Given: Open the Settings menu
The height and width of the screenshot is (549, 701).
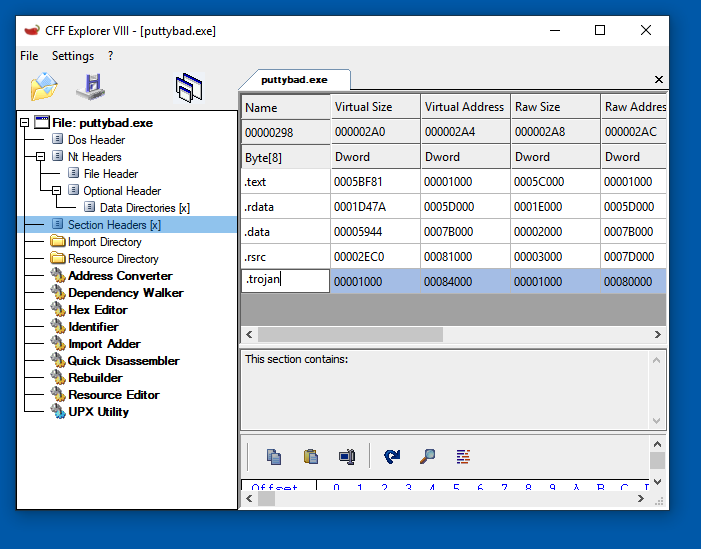Looking at the screenshot, I should click(73, 56).
